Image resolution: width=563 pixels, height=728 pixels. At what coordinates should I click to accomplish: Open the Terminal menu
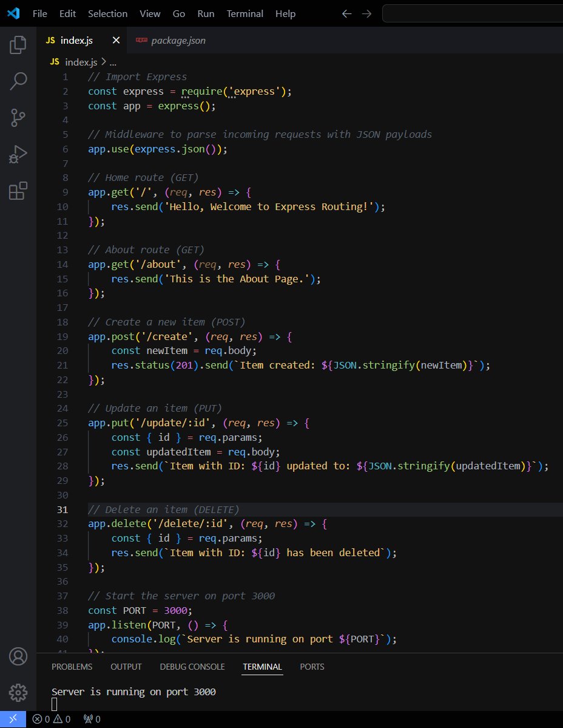[244, 14]
